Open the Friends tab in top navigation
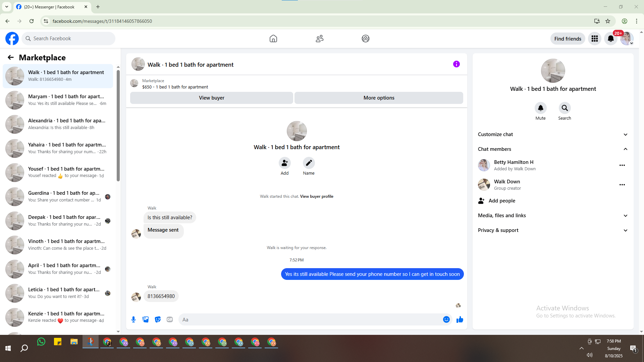Image resolution: width=644 pixels, height=362 pixels. [x=319, y=39]
